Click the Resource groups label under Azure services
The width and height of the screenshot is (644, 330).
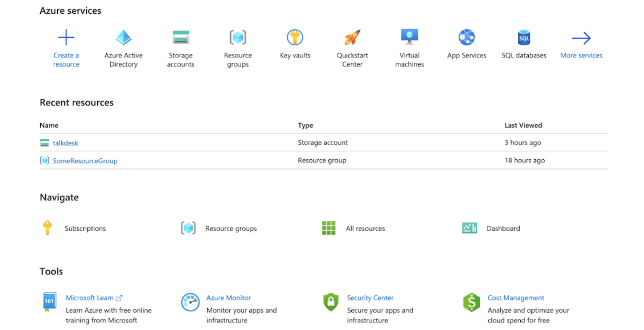click(238, 60)
